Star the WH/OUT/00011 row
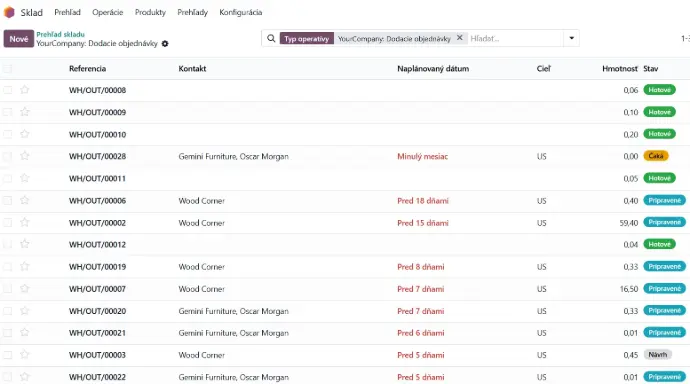690x384 pixels. click(25, 178)
